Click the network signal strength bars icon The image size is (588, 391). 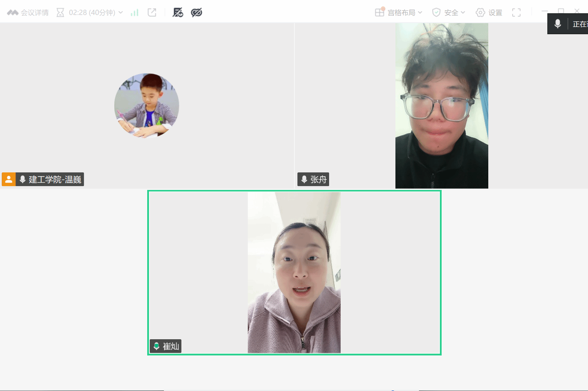(134, 12)
